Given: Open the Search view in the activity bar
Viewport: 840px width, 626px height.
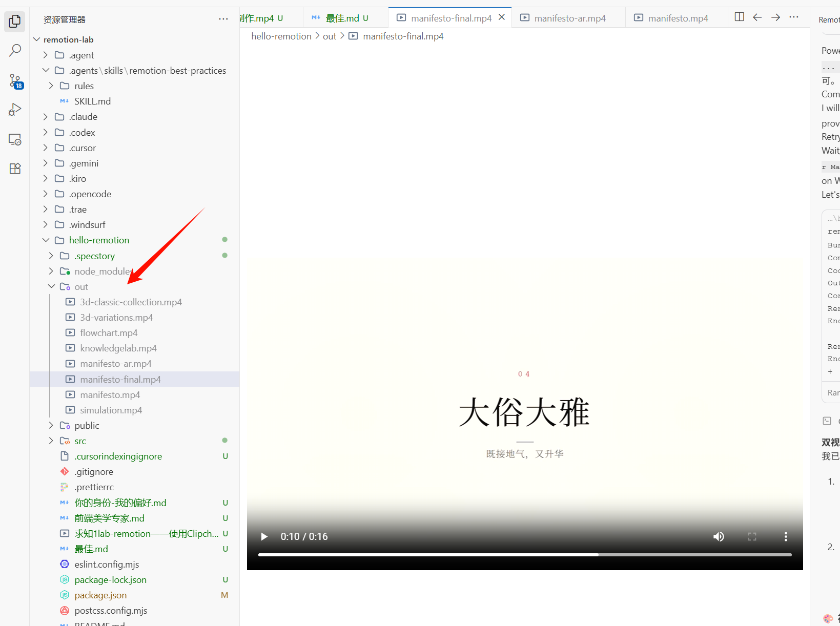Looking at the screenshot, I should click(15, 50).
